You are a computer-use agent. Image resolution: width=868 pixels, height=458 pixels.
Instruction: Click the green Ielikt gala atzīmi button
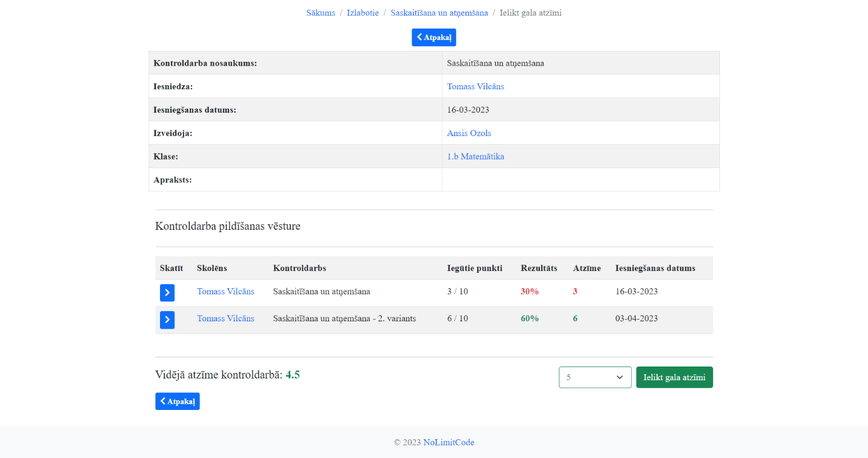coord(674,377)
